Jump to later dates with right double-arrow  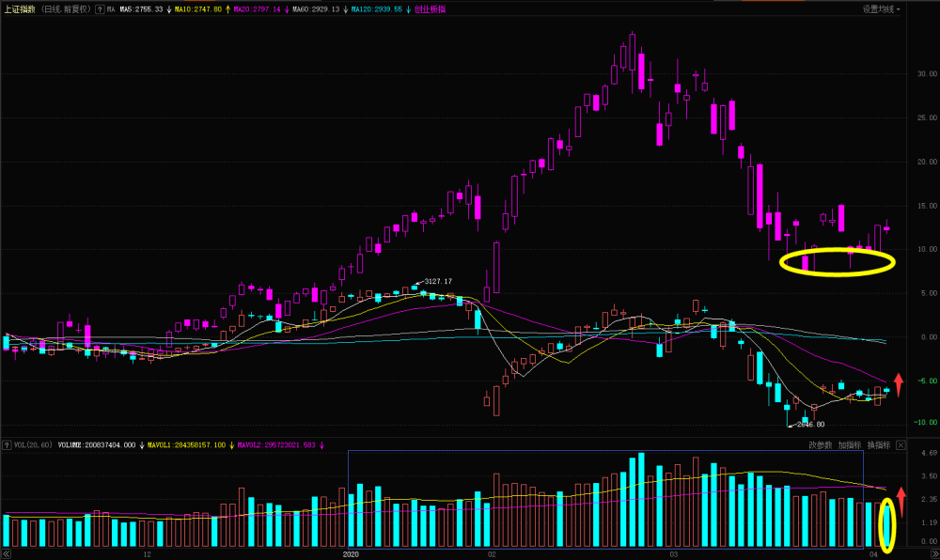934,554
